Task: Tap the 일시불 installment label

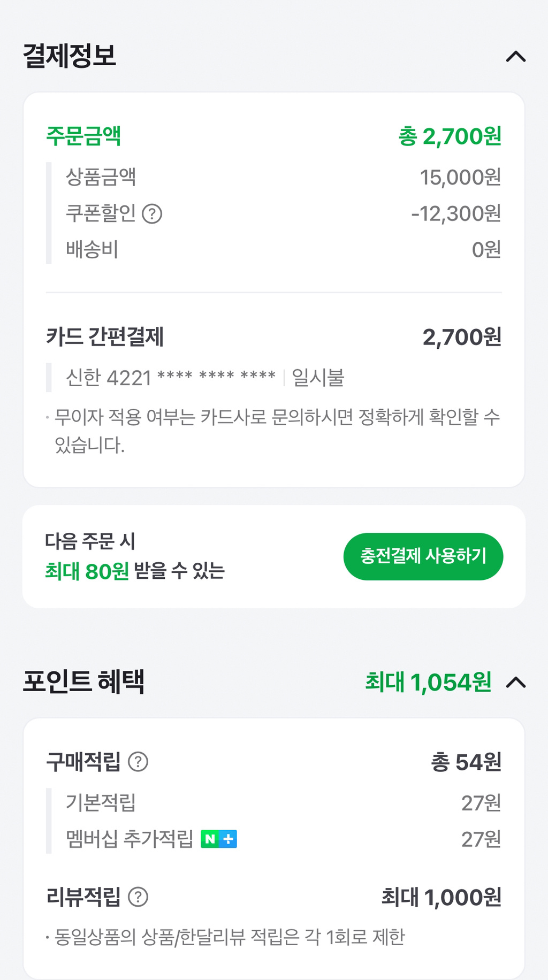Action: click(318, 378)
